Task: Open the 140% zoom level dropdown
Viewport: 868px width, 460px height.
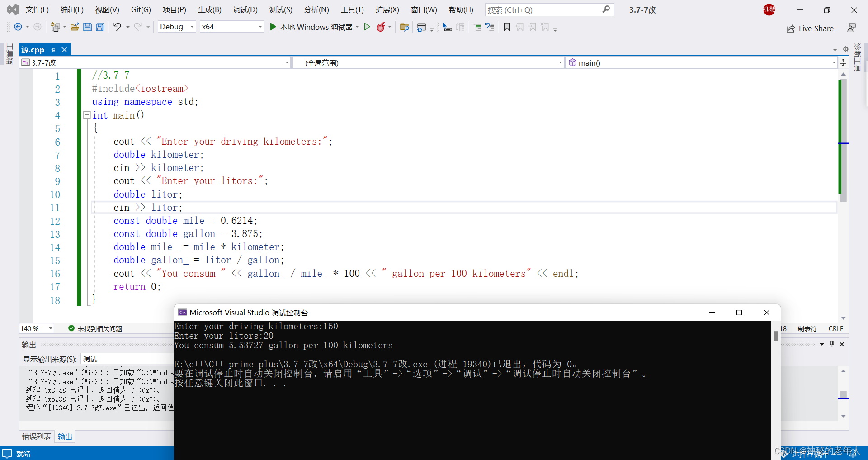Action: [x=36, y=328]
